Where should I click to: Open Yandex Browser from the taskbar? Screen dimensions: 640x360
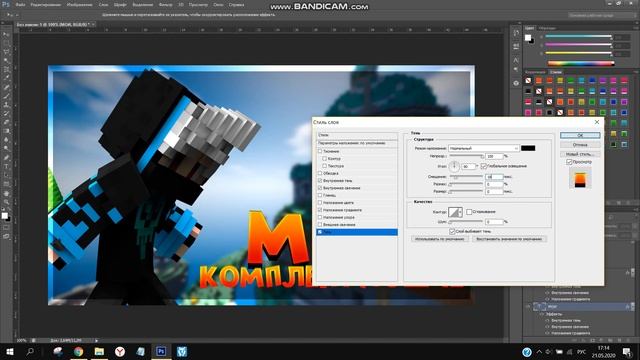[x=120, y=351]
